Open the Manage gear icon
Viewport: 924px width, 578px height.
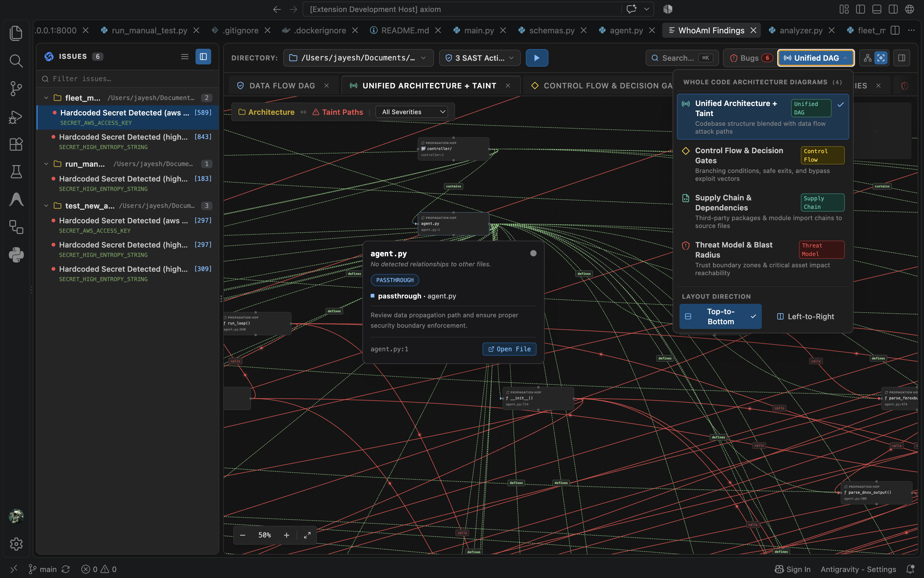click(x=16, y=544)
